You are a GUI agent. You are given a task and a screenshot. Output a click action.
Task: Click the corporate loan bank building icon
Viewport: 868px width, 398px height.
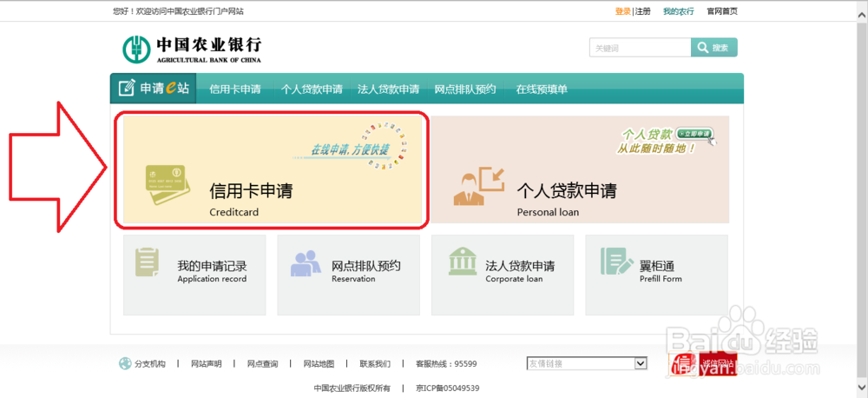(x=463, y=262)
